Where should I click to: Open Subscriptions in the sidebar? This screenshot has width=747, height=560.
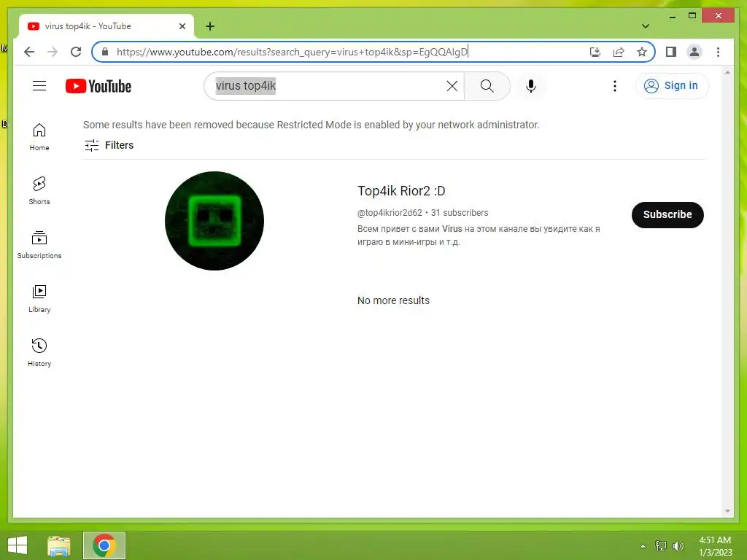click(x=39, y=245)
